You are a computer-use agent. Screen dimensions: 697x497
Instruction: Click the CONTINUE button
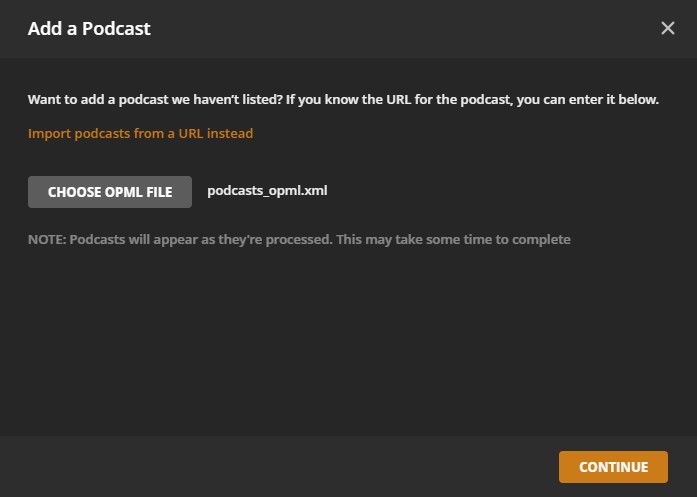pyautogui.click(x=613, y=466)
